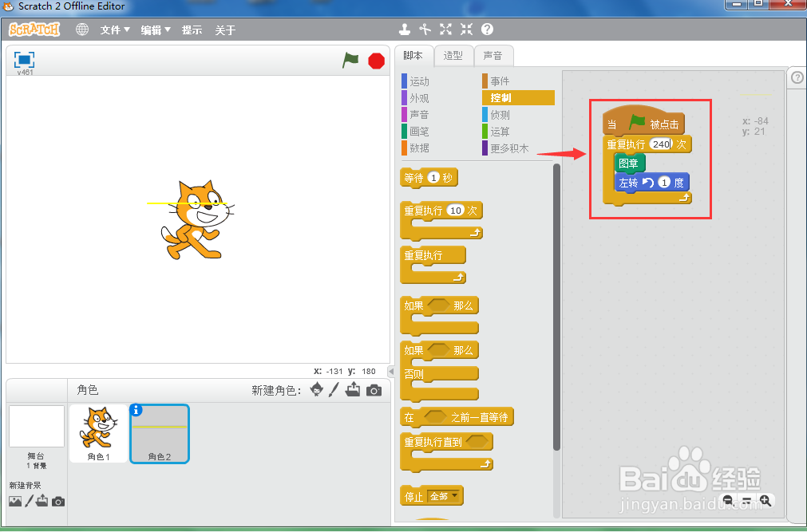Select the duplicate stamp tool
Screen dimensions: 807x532
tap(405, 29)
